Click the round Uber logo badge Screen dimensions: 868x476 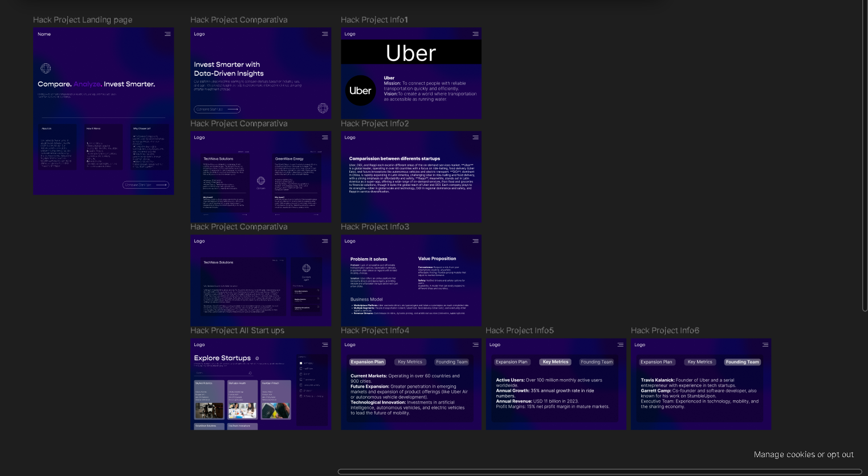pos(361,91)
